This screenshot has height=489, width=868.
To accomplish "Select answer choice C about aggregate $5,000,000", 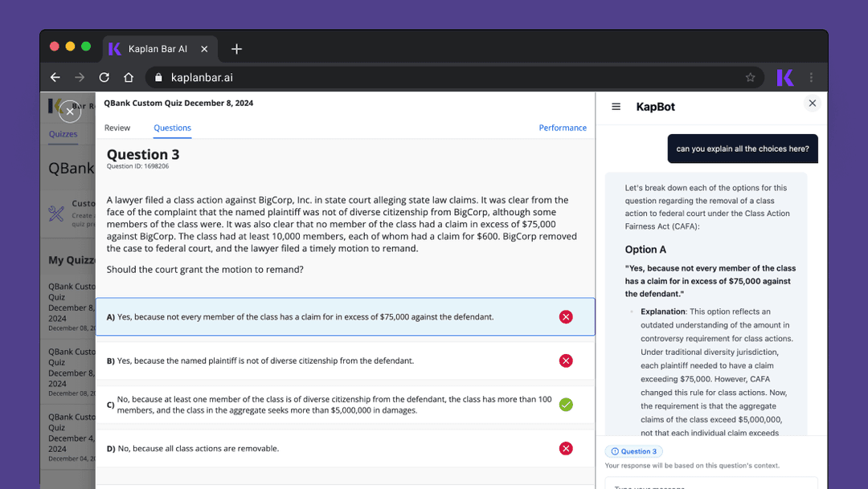I will [x=346, y=405].
